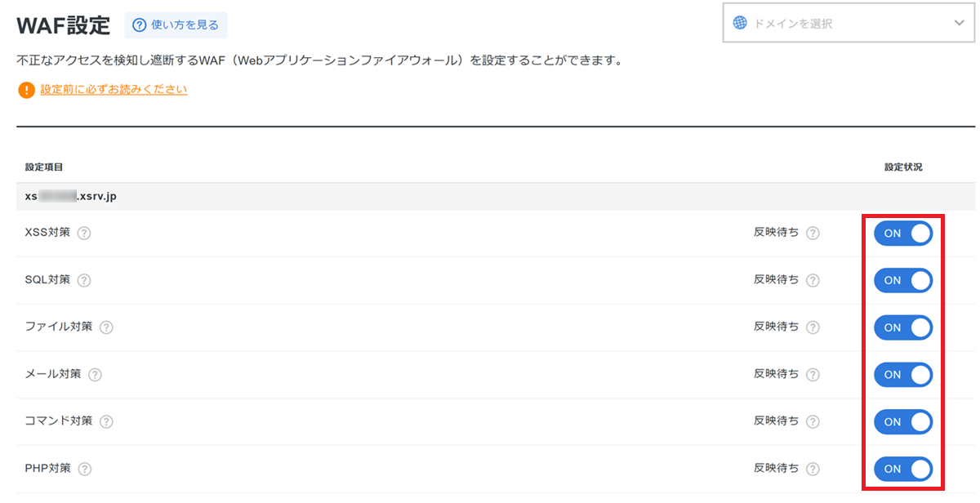Click the help icon beside PHP対策

click(84, 470)
